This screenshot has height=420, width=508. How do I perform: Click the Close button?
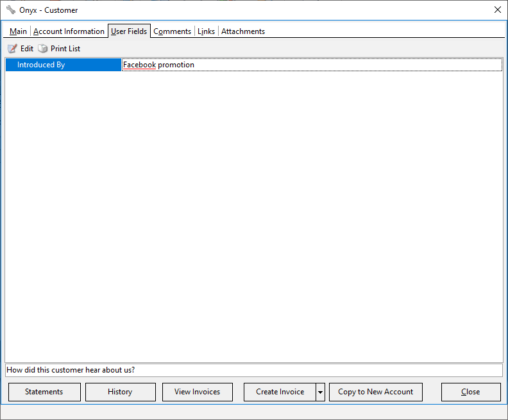tap(471, 392)
